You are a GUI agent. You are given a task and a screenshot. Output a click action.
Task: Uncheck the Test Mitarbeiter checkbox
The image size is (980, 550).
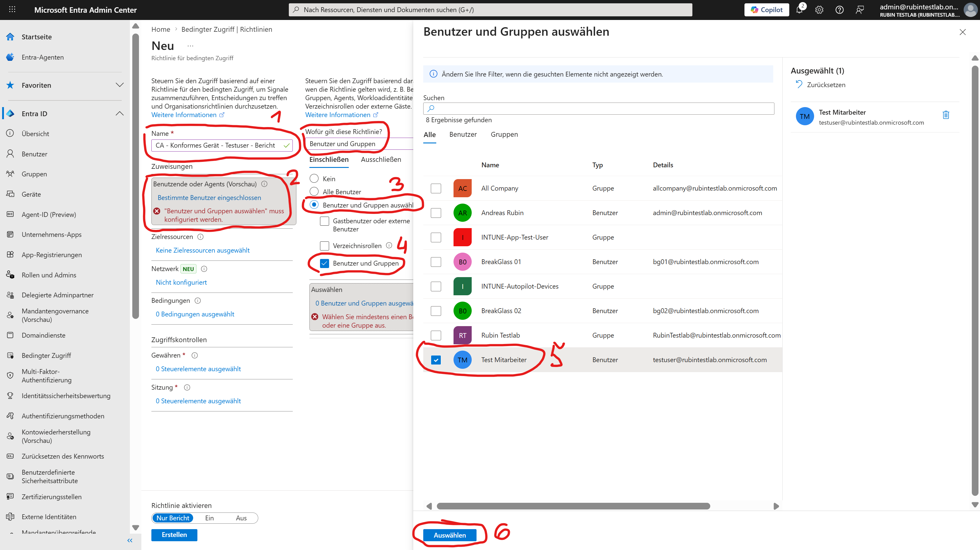tap(436, 360)
